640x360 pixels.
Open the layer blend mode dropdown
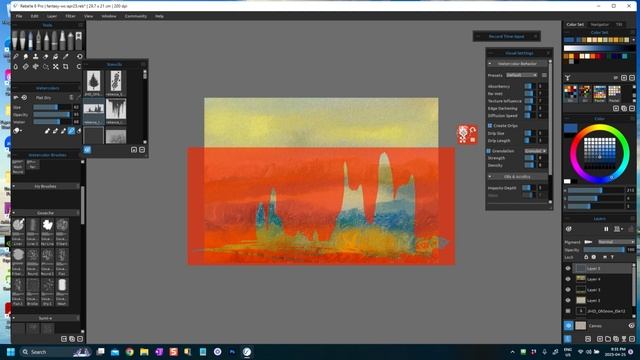616,242
